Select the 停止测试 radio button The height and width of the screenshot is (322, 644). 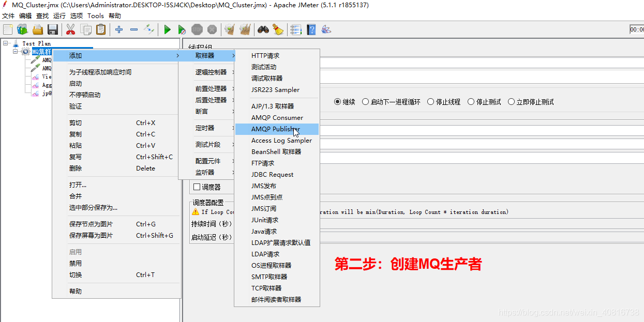[471, 102]
